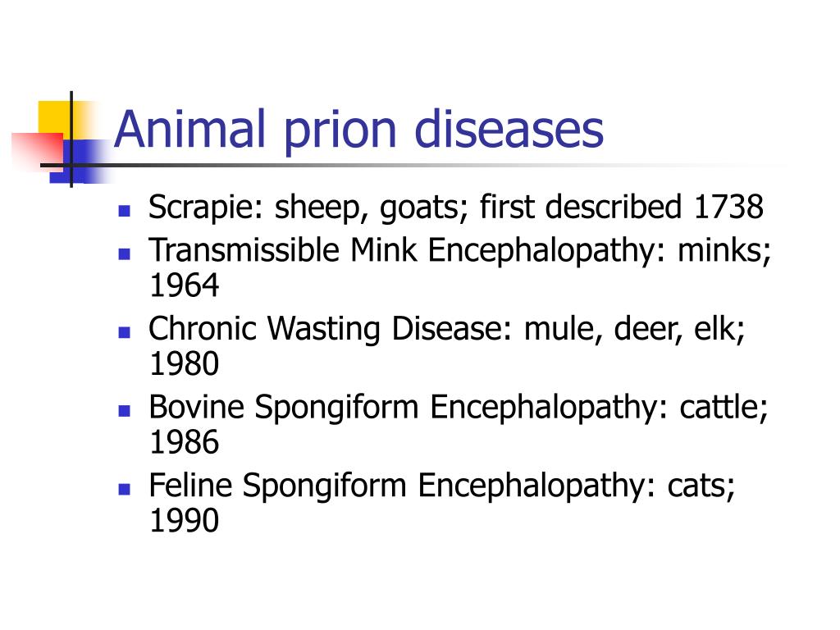Select the Transmissible Mink Encephalopathy bullet marker
Image resolution: width=840 pixels, height=630 pixels.
[x=125, y=253]
